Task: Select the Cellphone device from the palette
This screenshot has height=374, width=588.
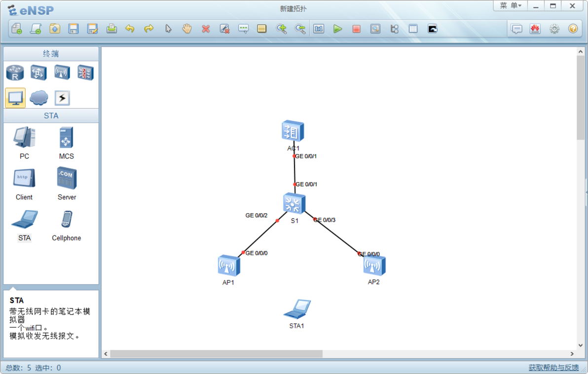Action: point(67,226)
